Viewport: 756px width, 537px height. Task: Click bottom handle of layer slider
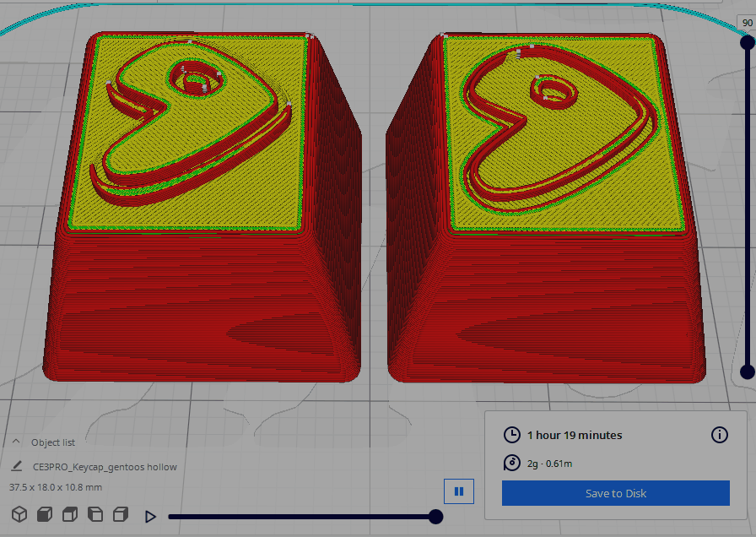748,372
